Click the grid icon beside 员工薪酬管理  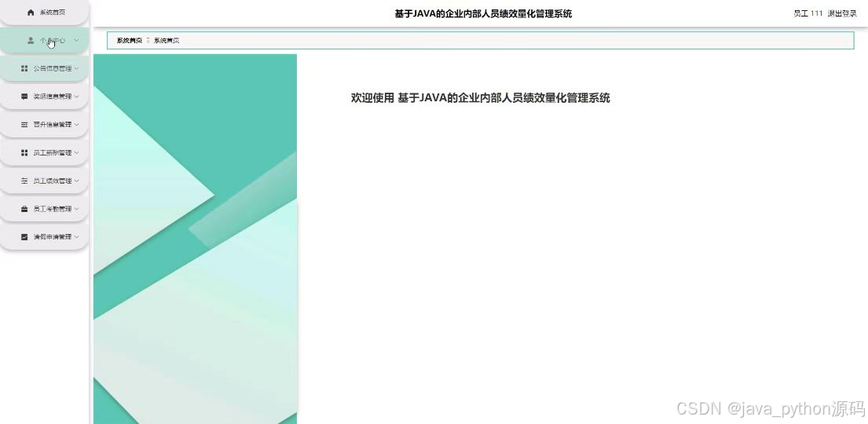coord(24,153)
